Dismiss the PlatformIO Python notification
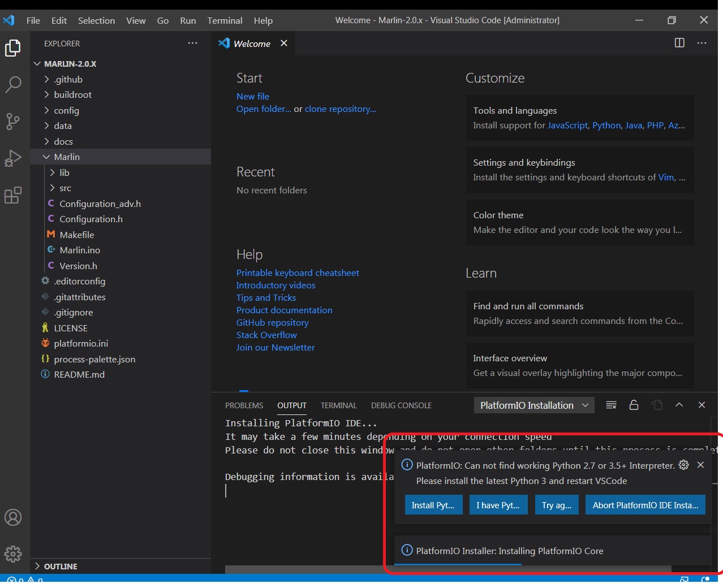The width and height of the screenshot is (723, 588). pyautogui.click(x=700, y=465)
